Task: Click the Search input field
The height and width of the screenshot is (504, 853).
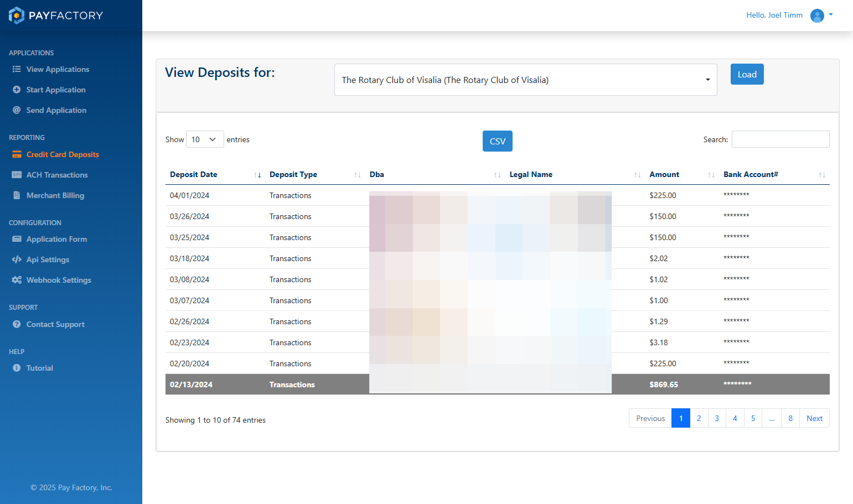Action: point(780,139)
